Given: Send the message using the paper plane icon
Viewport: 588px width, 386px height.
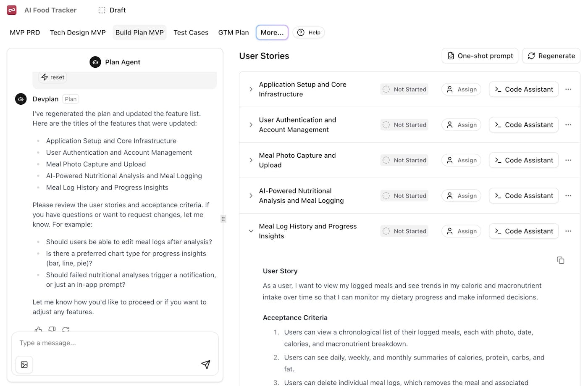Looking at the screenshot, I should (206, 364).
